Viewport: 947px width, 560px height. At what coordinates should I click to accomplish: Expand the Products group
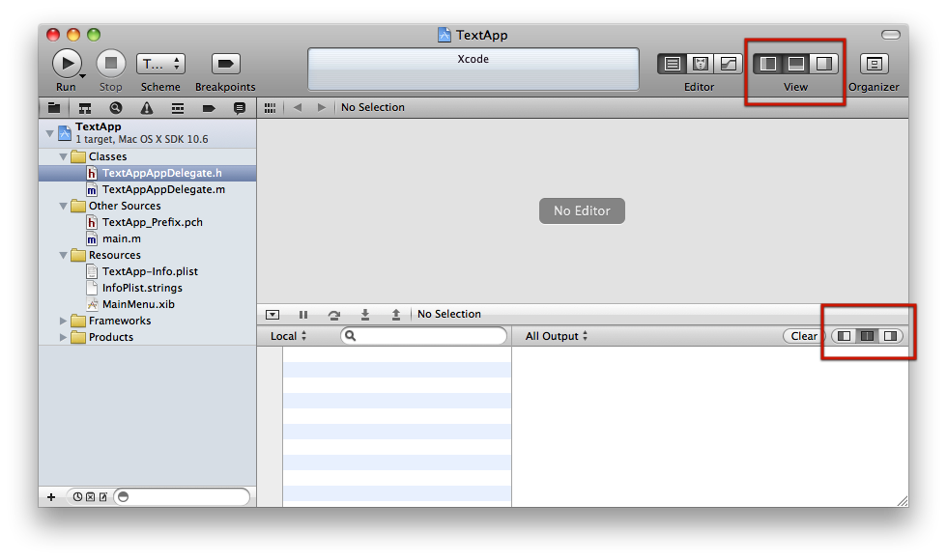point(63,337)
